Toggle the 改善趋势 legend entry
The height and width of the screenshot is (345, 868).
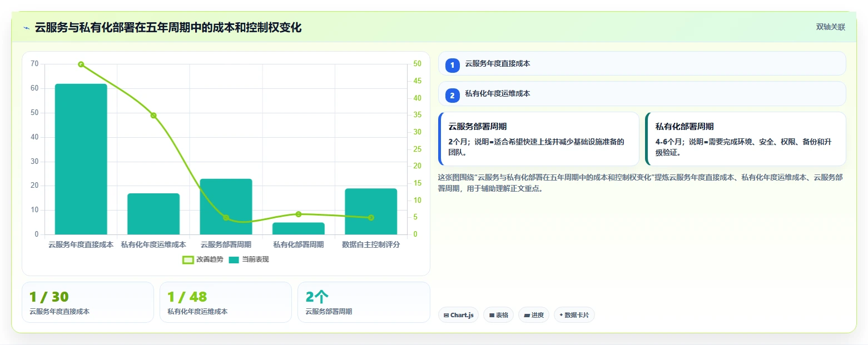pyautogui.click(x=203, y=259)
